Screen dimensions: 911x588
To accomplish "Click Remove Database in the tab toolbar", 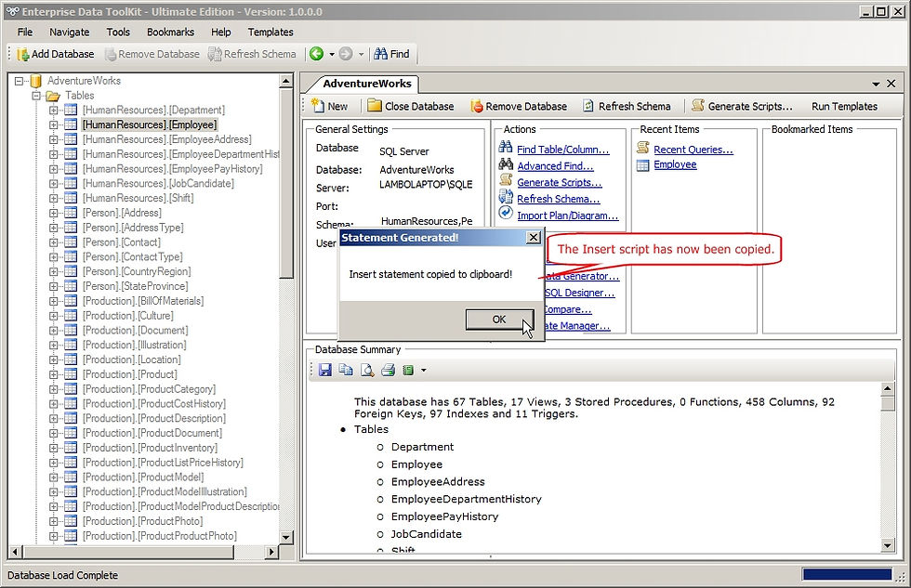I will tap(519, 106).
